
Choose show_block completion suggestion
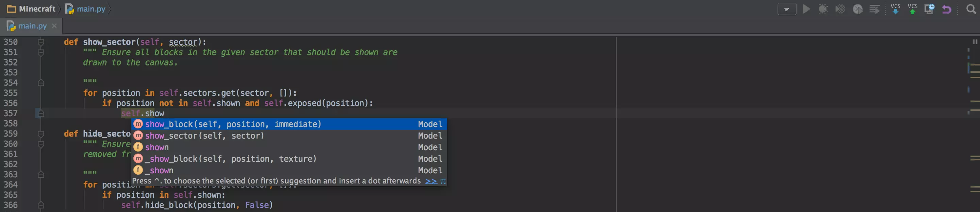(233, 124)
